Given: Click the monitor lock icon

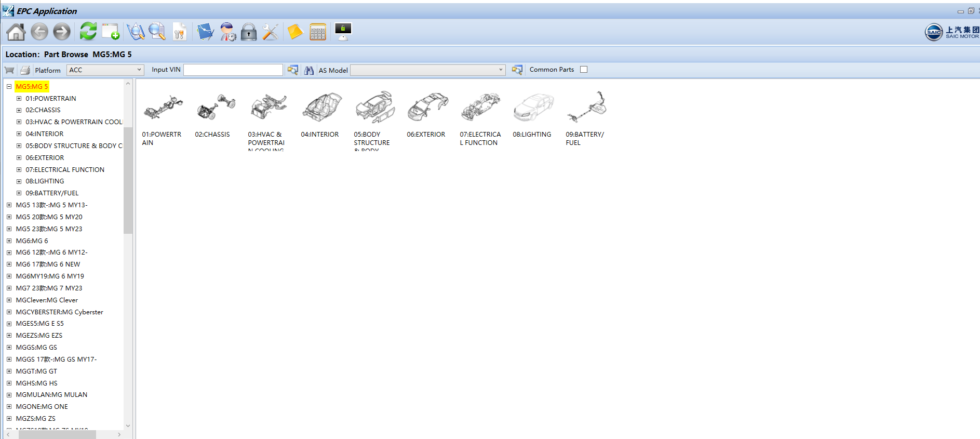Looking at the screenshot, I should 343,32.
